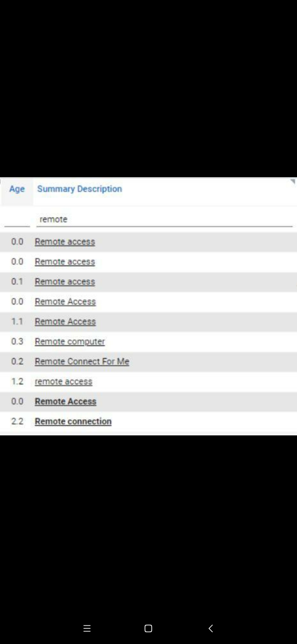The image size is (297, 644).
Task: Open the "Remote Access" link aged 1.1
Action: tap(65, 322)
